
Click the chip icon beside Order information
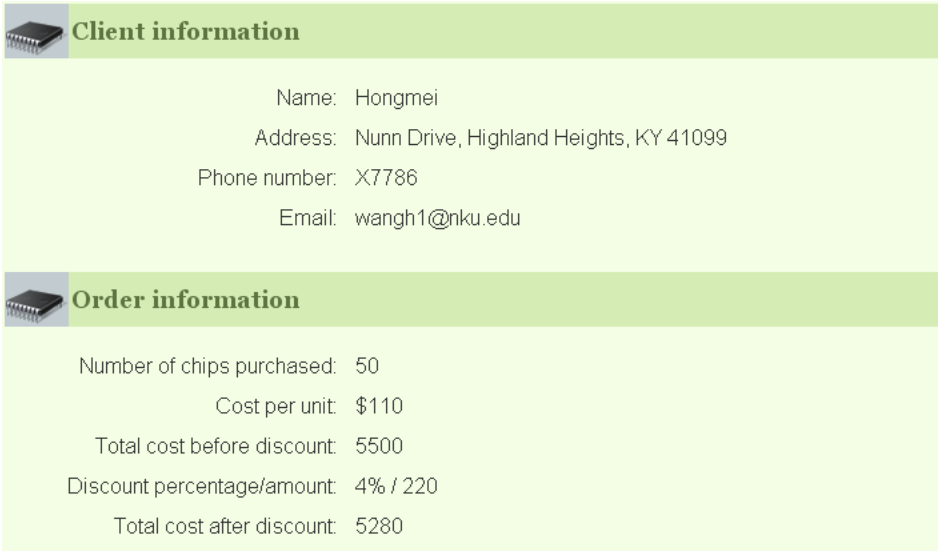(x=36, y=300)
